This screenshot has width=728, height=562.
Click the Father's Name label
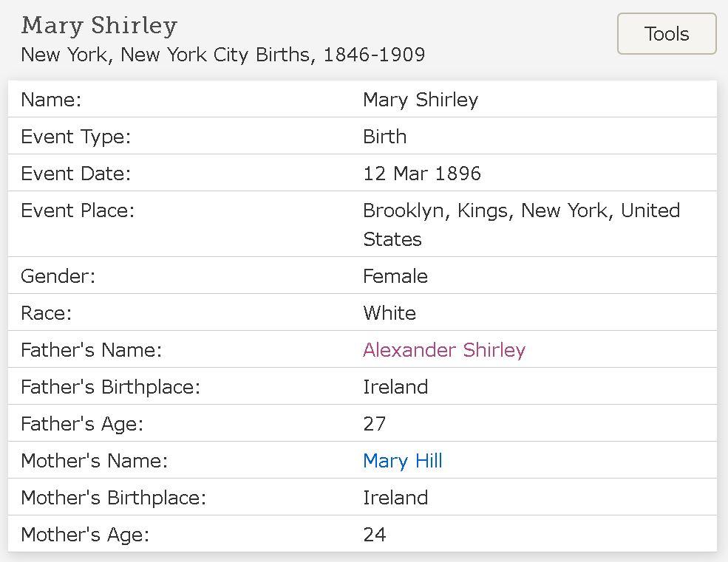(x=91, y=350)
